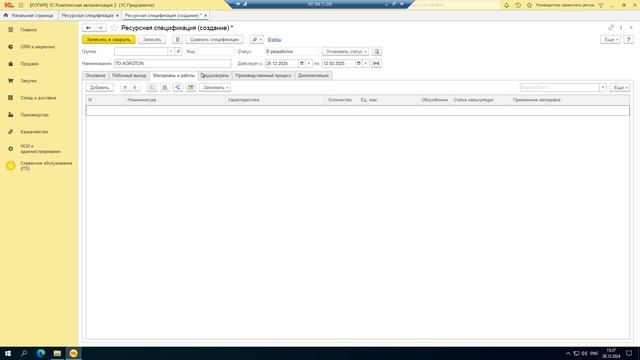The width and height of the screenshot is (640, 360).
Task: Open top Ещё menu near help button
Action: [x=610, y=40]
